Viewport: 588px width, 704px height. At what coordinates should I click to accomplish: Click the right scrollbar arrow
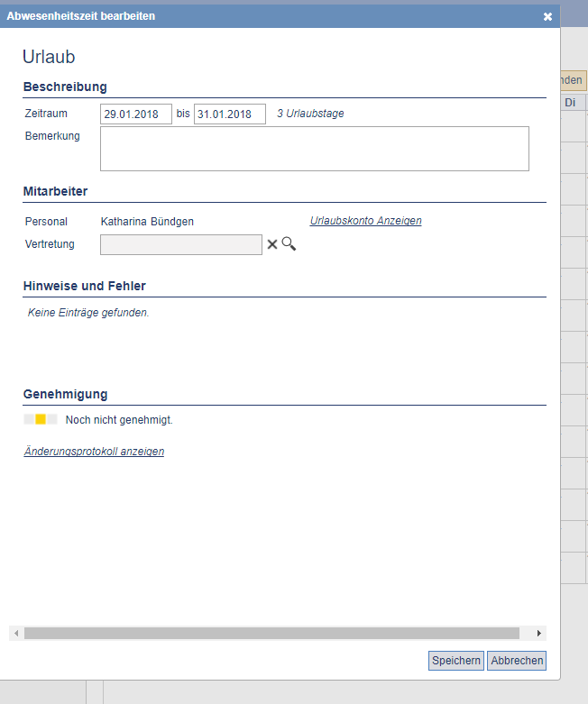pos(539,633)
